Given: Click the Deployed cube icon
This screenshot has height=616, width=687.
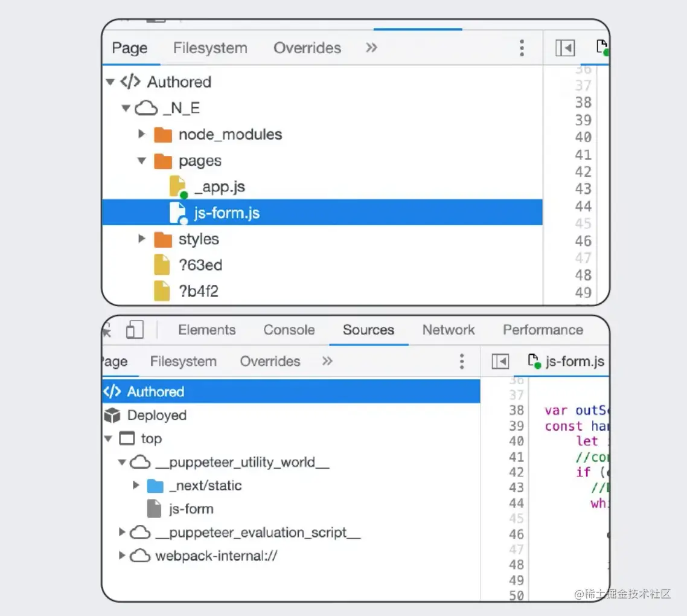Looking at the screenshot, I should click(113, 415).
